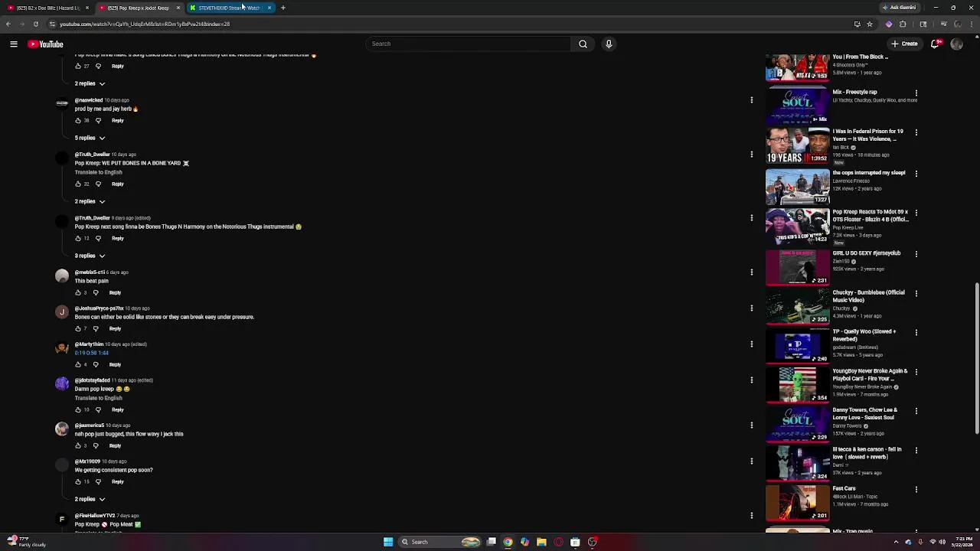Viewport: 980px width, 551px height.
Task: Open Windows Start menu
Action: pyautogui.click(x=388, y=542)
